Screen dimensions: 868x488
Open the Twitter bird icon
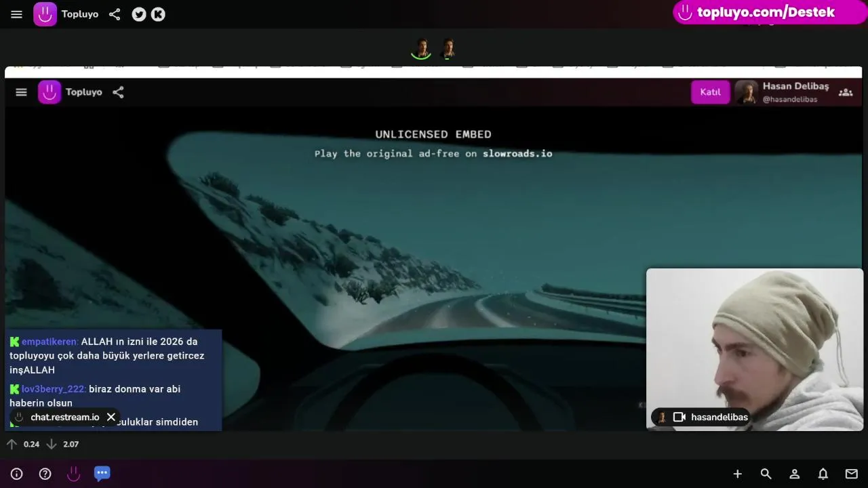pyautogui.click(x=139, y=14)
